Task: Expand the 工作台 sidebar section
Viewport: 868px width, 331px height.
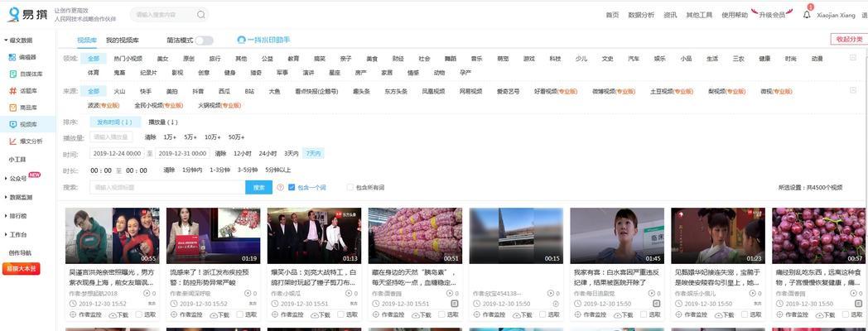Action: 16,235
